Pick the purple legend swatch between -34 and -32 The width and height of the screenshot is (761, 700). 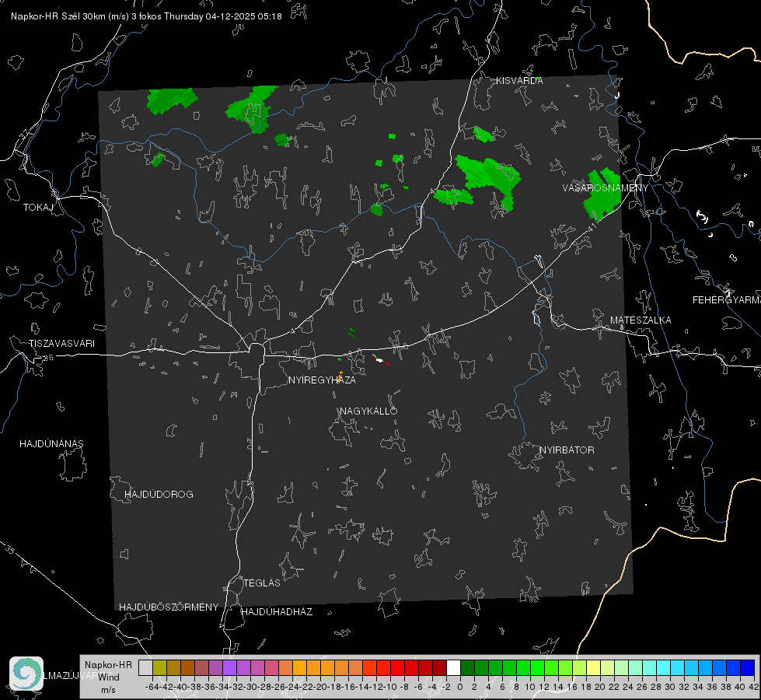tap(229, 667)
